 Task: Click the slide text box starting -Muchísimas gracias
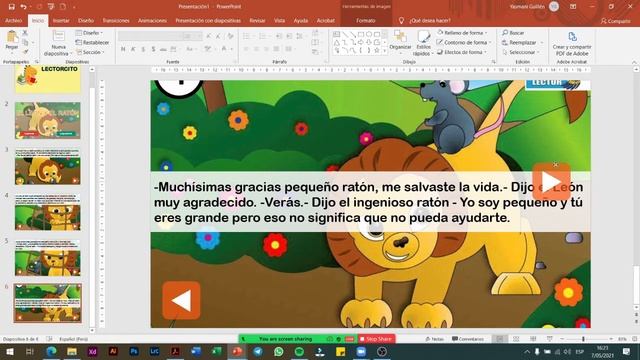coord(370,202)
